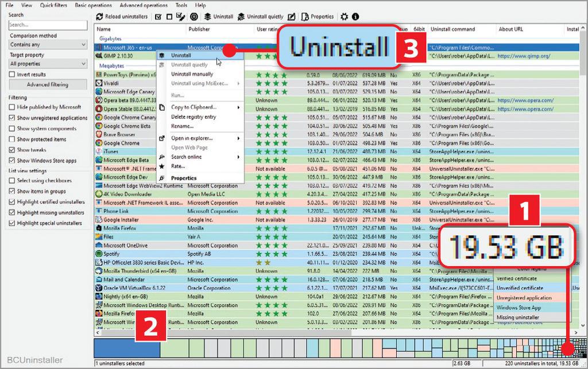Expand the Copy to Clipboard submenu arrow
Viewport: 588px width, 369px height.
pos(238,107)
